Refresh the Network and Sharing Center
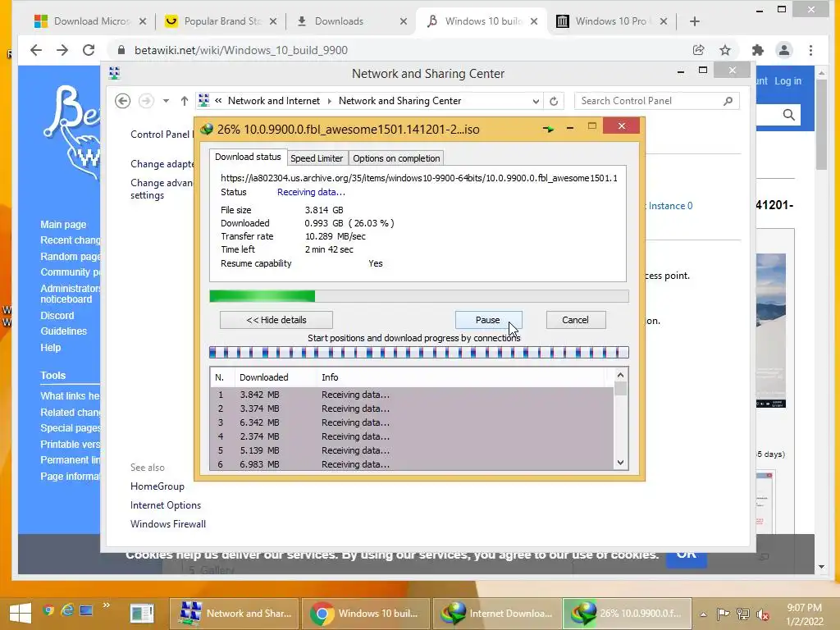The width and height of the screenshot is (840, 630). pyautogui.click(x=554, y=101)
